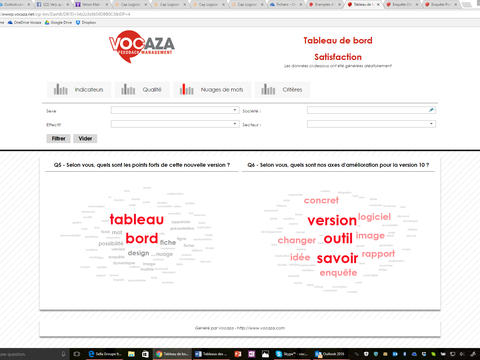Viewport: 480px width, 360px height.
Task: Expand the Sexe dropdown
Action: coord(175,110)
